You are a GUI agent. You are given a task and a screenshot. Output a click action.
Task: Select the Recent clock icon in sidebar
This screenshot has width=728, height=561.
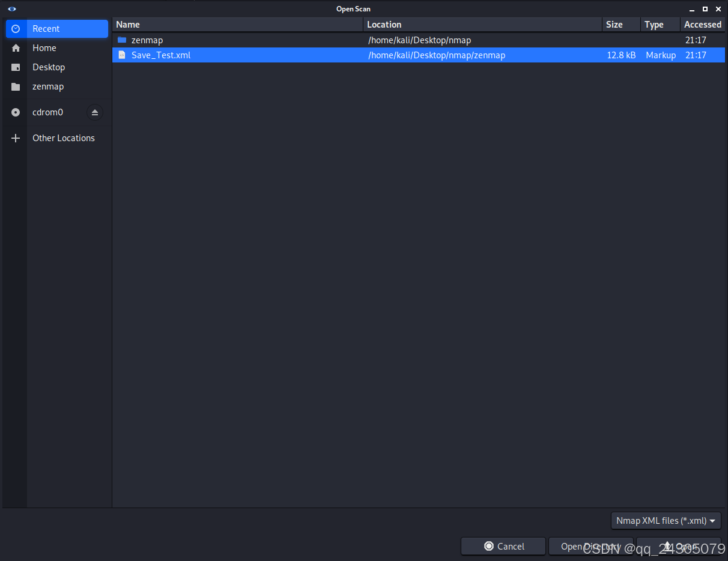pyautogui.click(x=16, y=29)
